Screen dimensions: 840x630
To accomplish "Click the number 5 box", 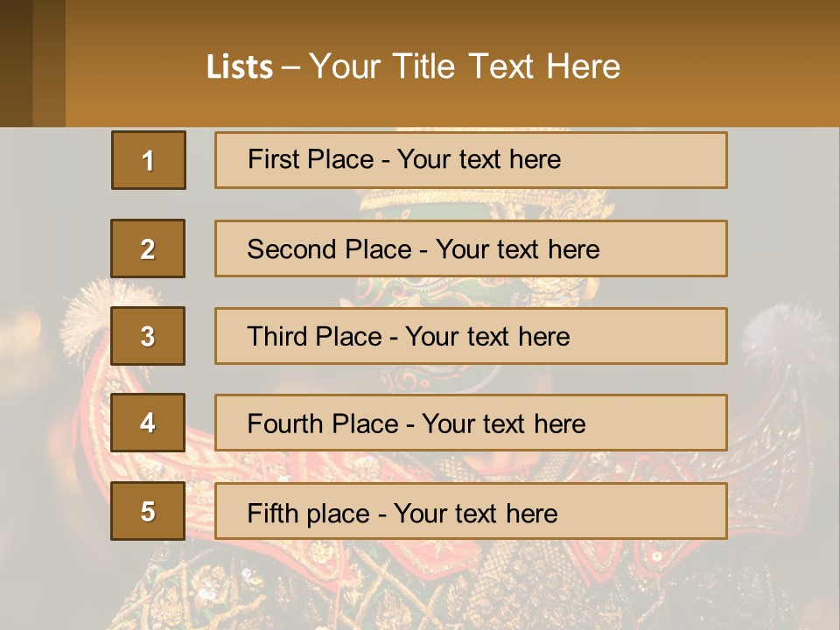I will point(148,511).
